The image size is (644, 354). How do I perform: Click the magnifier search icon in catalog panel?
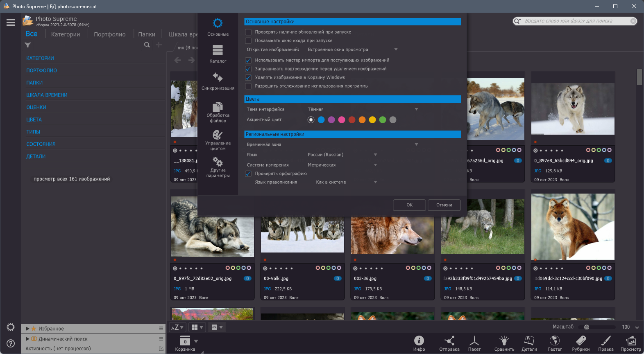click(147, 45)
